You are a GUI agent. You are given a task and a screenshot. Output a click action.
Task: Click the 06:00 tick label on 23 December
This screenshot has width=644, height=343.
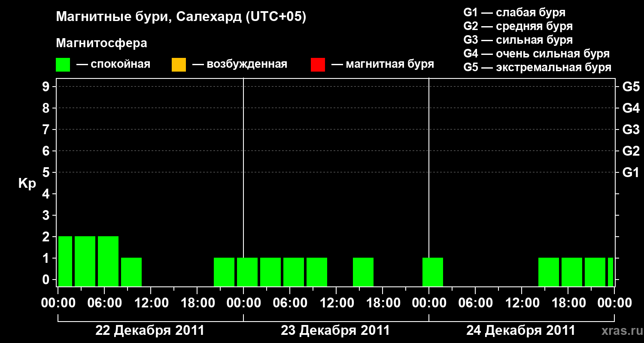point(290,303)
